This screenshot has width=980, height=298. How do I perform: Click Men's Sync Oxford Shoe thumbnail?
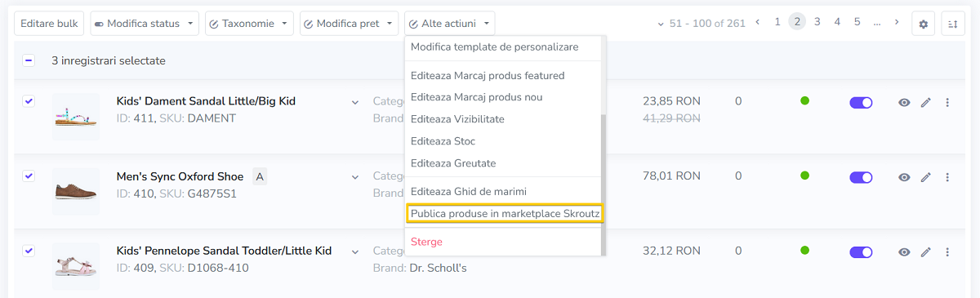coord(76,192)
